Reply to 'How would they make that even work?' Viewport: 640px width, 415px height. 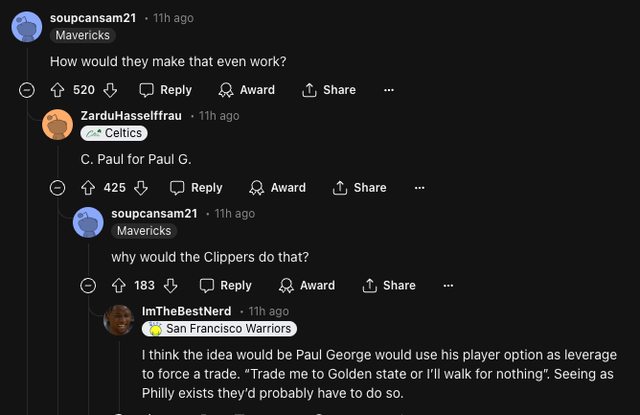pos(165,90)
